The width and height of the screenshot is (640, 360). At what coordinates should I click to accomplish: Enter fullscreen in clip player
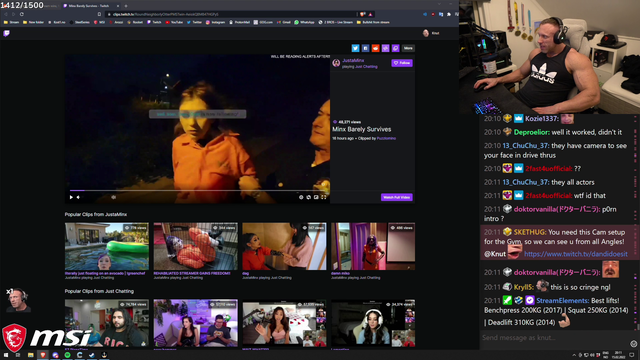coord(324,197)
